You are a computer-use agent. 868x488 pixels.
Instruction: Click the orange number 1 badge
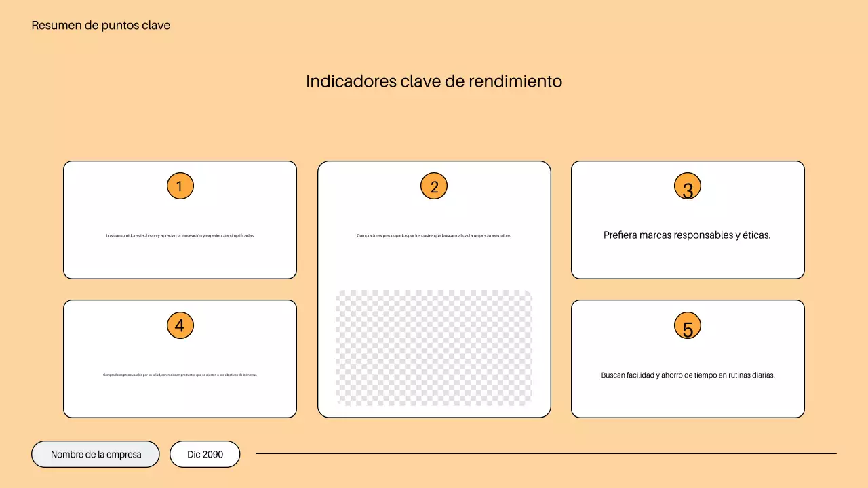click(x=180, y=186)
